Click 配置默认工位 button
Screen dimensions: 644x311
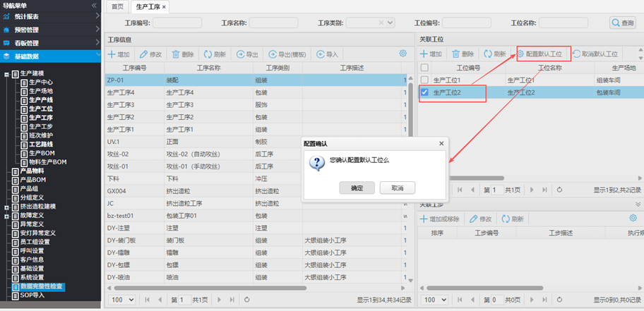(539, 54)
